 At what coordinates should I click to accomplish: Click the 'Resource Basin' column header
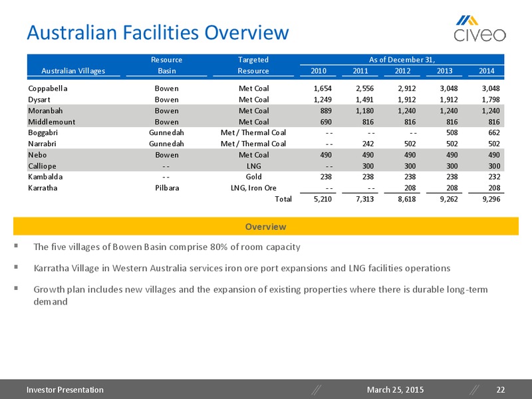(167, 65)
